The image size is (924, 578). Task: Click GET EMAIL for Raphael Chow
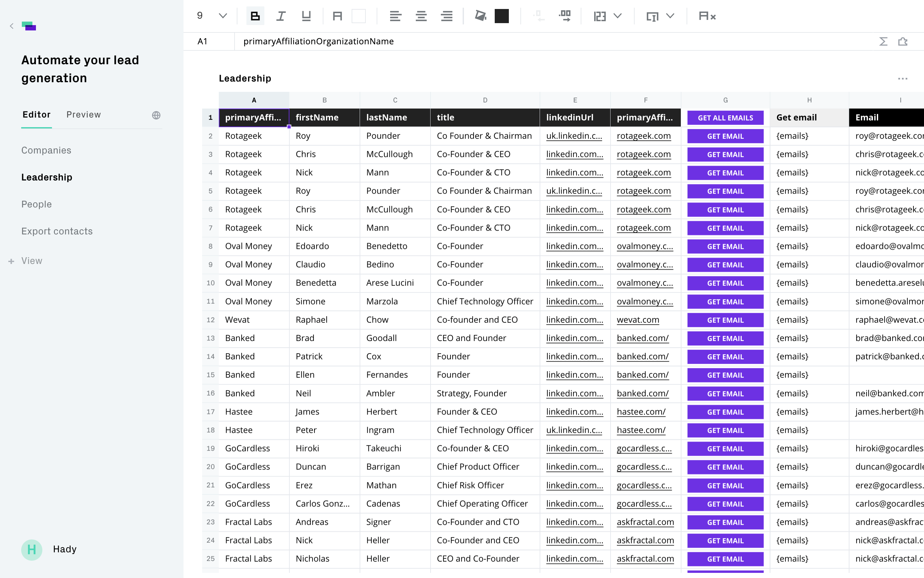(725, 320)
